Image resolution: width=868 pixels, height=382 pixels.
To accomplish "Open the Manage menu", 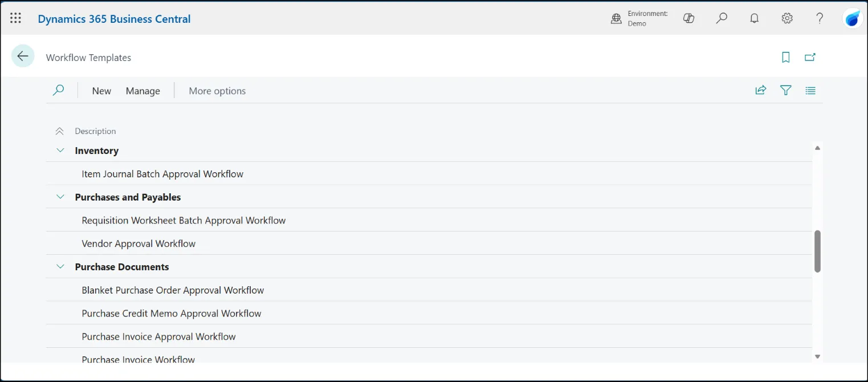I will [x=143, y=91].
